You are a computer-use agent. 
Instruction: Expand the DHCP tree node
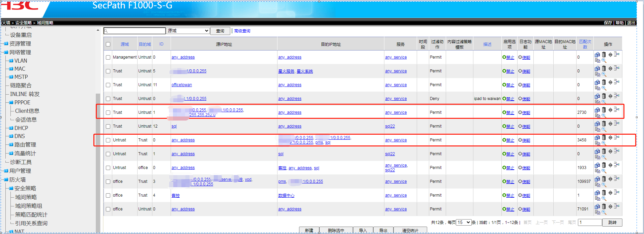11,128
